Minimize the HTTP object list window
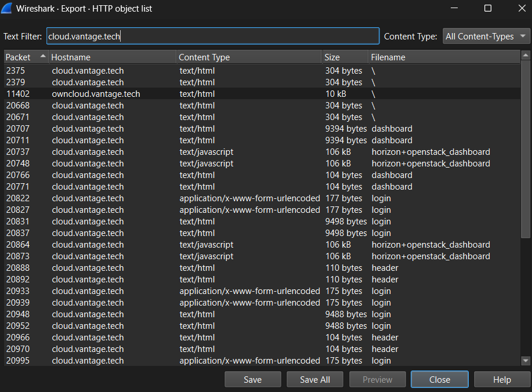 pos(454,8)
